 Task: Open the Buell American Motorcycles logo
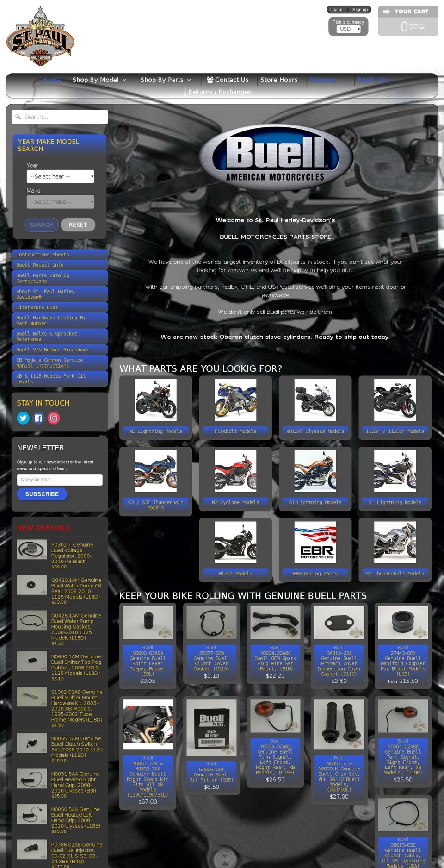[276, 158]
